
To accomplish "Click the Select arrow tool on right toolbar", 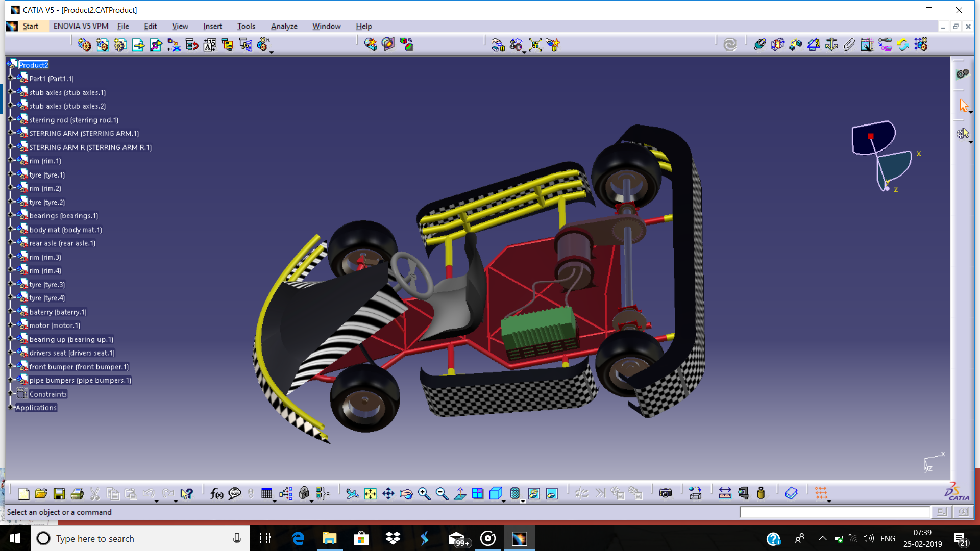I will tap(963, 106).
